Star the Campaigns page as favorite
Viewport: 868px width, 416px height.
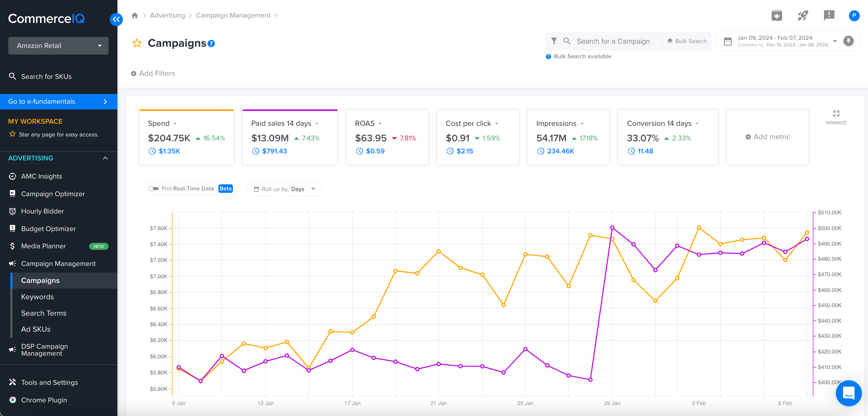click(x=137, y=43)
